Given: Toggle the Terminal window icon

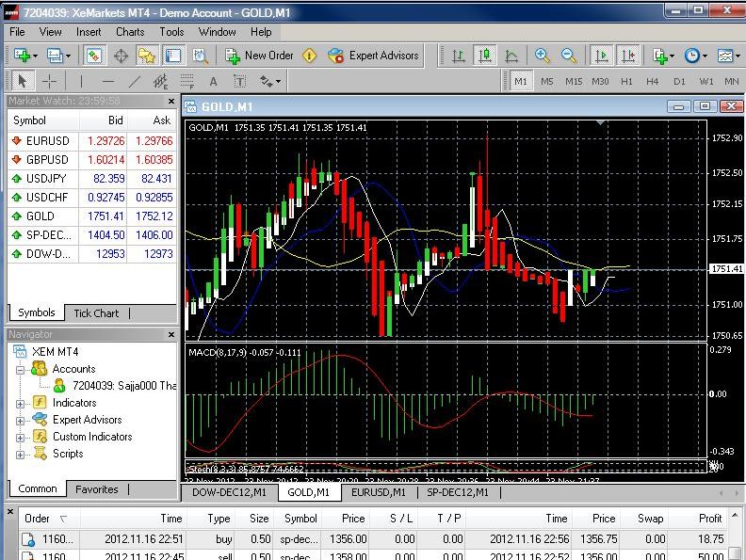Looking at the screenshot, I should click(x=172, y=56).
